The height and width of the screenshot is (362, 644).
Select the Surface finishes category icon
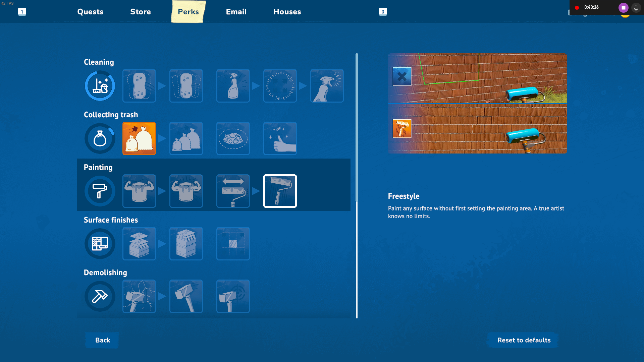[100, 244]
